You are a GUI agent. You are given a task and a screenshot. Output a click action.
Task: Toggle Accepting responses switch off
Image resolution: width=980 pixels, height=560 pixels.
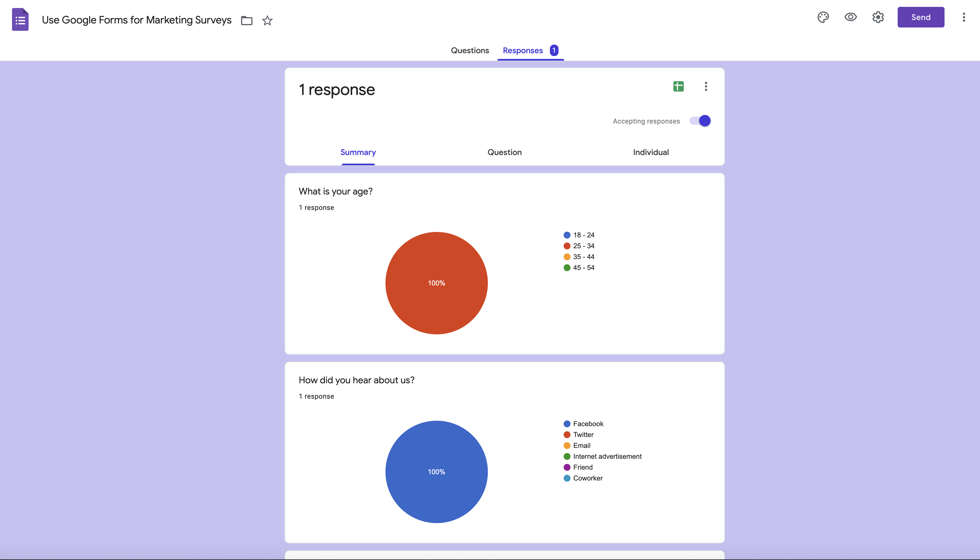pos(700,121)
